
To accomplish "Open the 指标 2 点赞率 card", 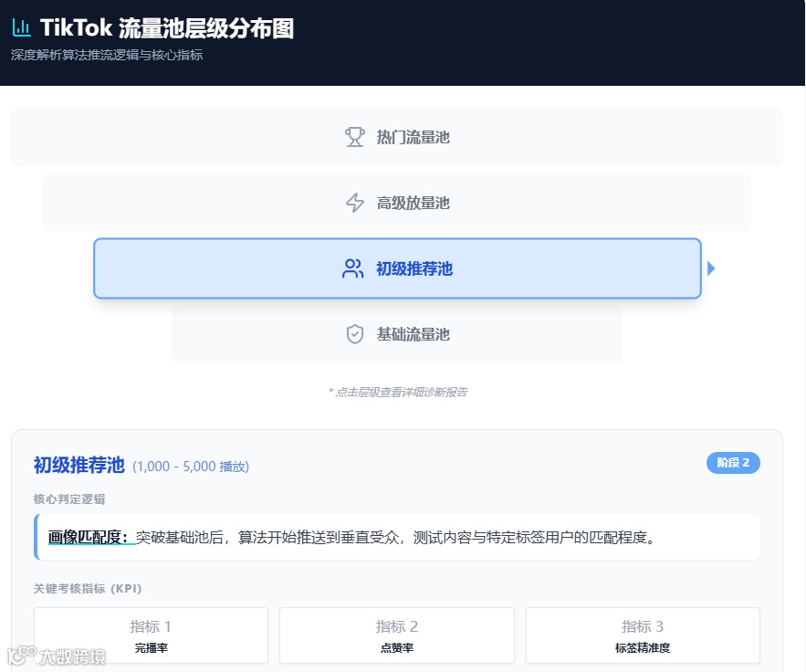I will point(397,635).
